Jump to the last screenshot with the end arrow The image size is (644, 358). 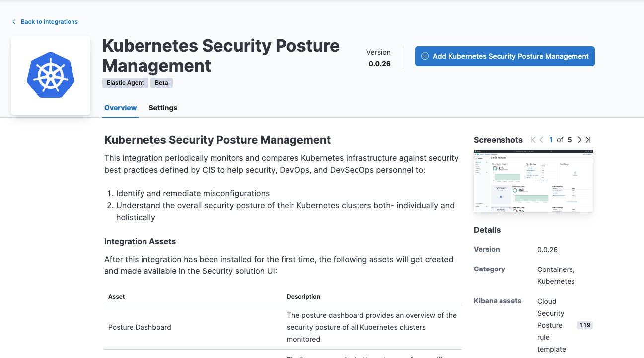coord(588,140)
